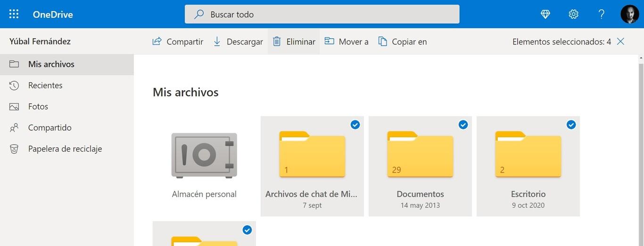Click the Almacén personal label
The width and height of the screenshot is (644, 246).
[x=204, y=194]
